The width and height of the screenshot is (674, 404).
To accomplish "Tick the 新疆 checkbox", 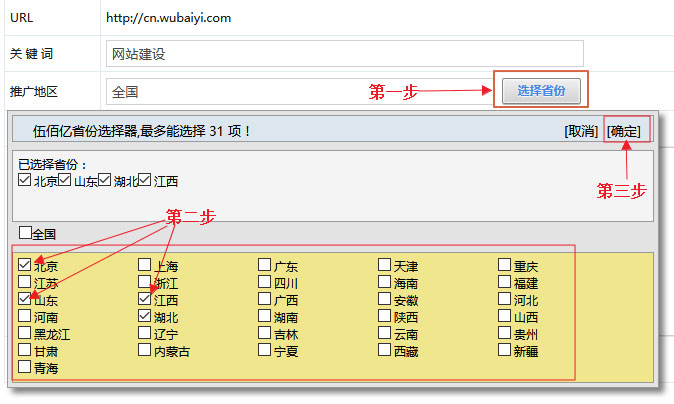I will [x=505, y=350].
